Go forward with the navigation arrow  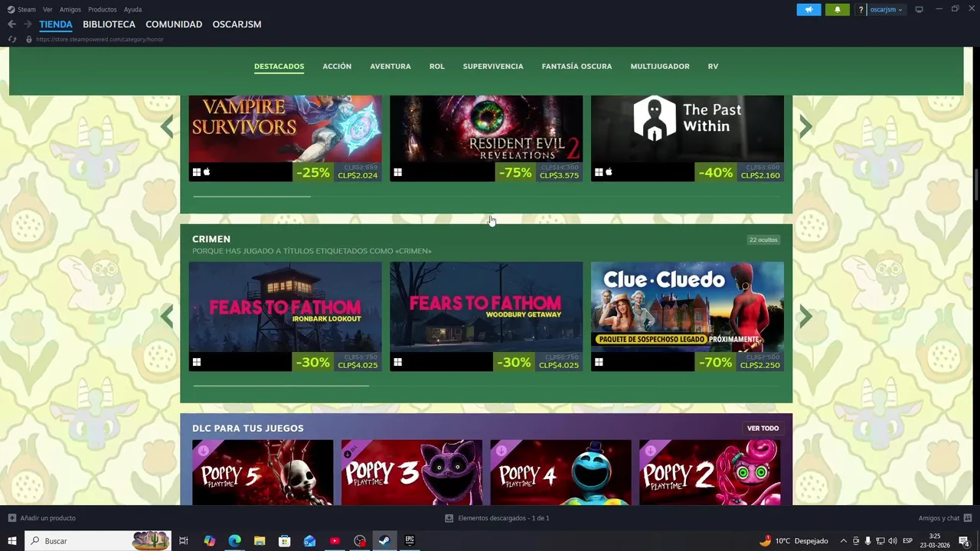coord(28,24)
